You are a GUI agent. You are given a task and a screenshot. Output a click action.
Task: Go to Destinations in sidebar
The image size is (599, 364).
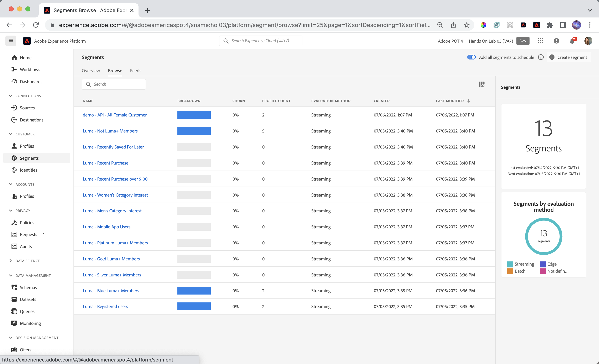pos(32,120)
